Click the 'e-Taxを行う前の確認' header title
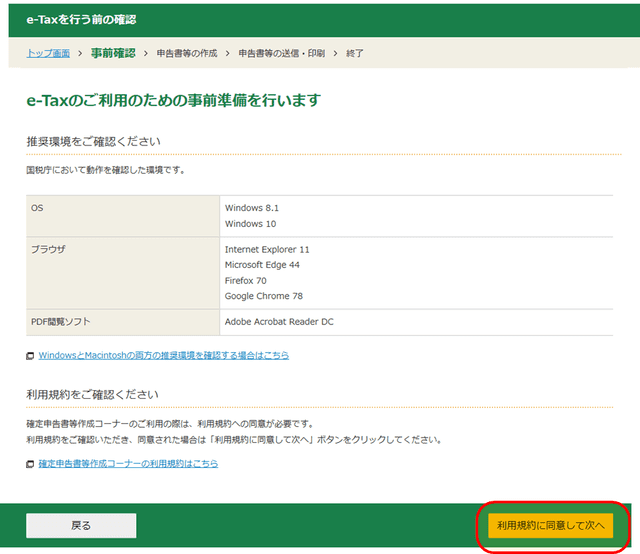 (81, 20)
